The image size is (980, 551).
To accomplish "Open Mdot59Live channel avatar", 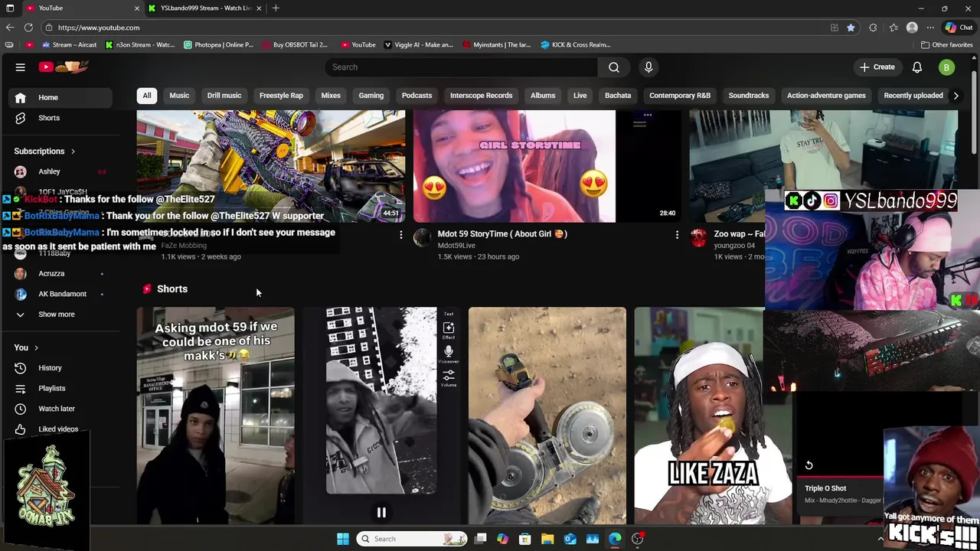I will (x=423, y=237).
